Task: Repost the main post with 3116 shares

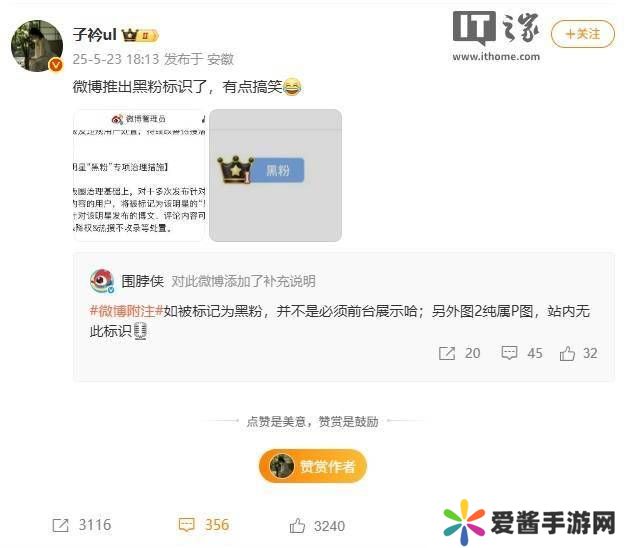Action: point(82,525)
